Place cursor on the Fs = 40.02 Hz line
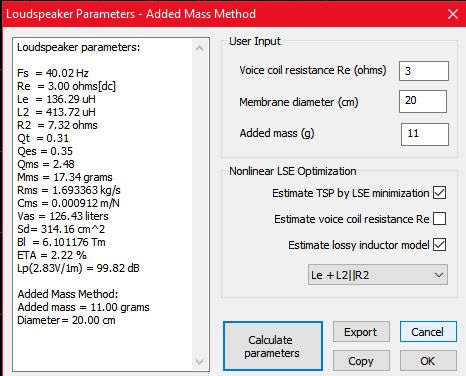Image resolution: width=466 pixels, height=376 pixels. (53, 73)
